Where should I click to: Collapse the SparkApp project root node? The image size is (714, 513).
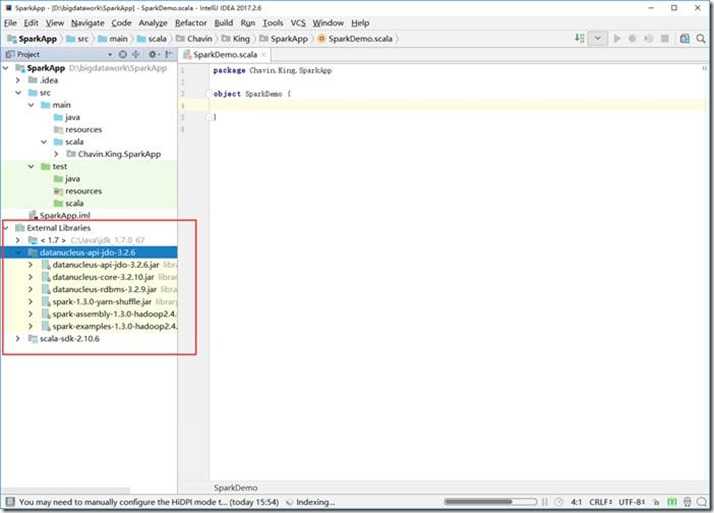click(6, 68)
